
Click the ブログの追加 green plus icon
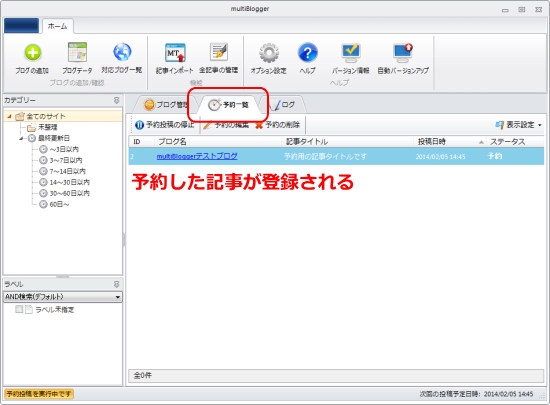pyautogui.click(x=32, y=53)
